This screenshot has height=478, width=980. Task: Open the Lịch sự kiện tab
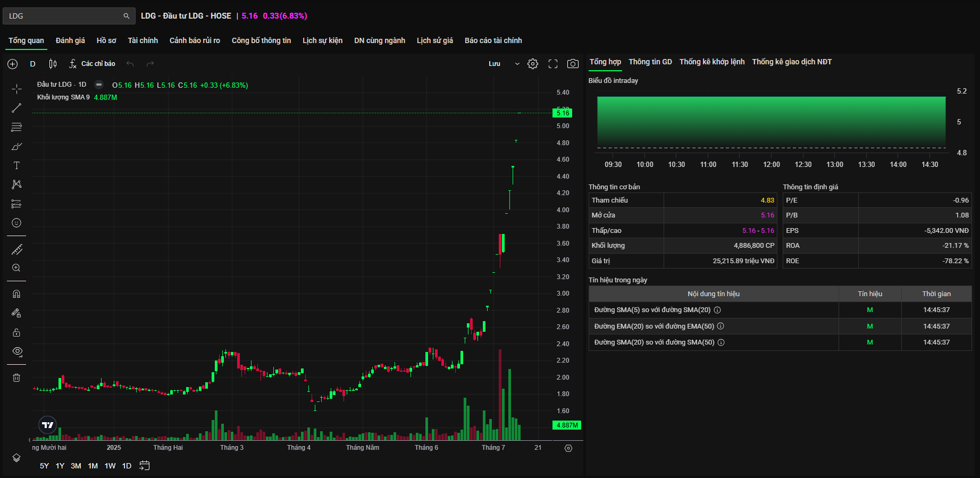tap(323, 40)
